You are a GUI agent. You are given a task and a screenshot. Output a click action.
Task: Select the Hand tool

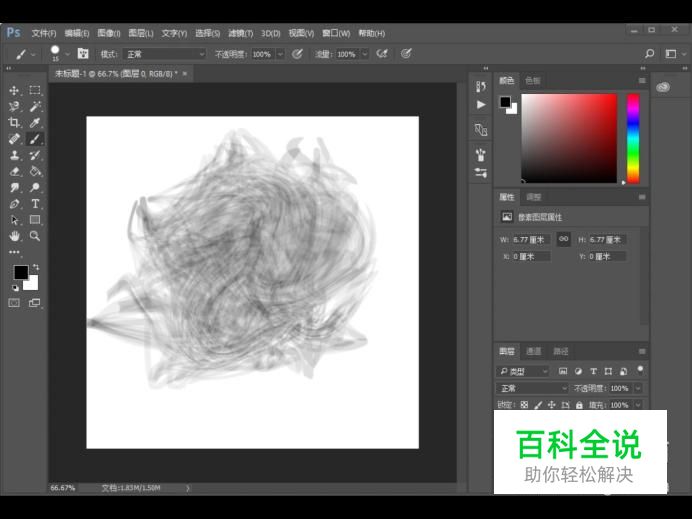[14, 236]
